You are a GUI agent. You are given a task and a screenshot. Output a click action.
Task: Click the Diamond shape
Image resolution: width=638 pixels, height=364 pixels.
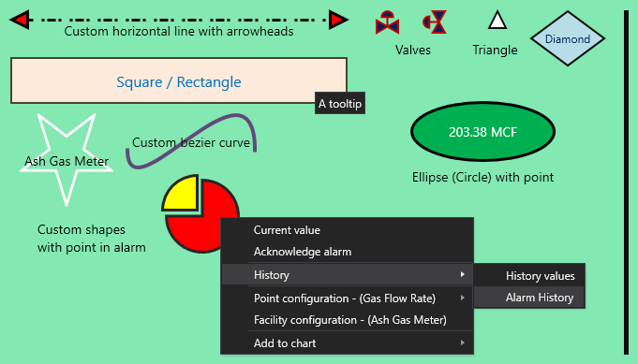[x=568, y=38]
